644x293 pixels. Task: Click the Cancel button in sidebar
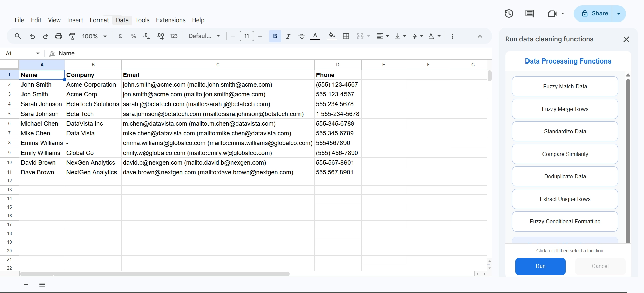tap(600, 266)
